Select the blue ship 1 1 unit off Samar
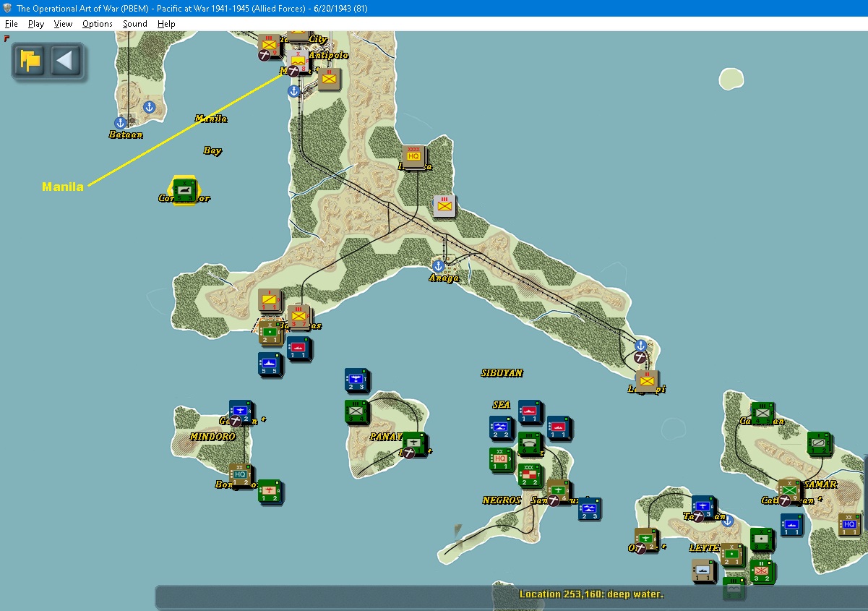Screen dimensions: 868x611 pos(792,524)
